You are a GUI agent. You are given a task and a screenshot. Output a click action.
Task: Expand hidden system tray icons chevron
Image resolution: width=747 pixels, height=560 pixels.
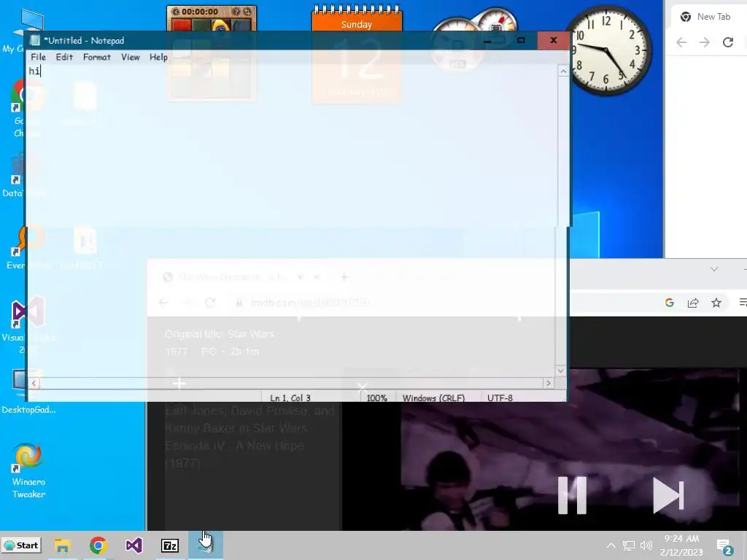click(x=611, y=545)
